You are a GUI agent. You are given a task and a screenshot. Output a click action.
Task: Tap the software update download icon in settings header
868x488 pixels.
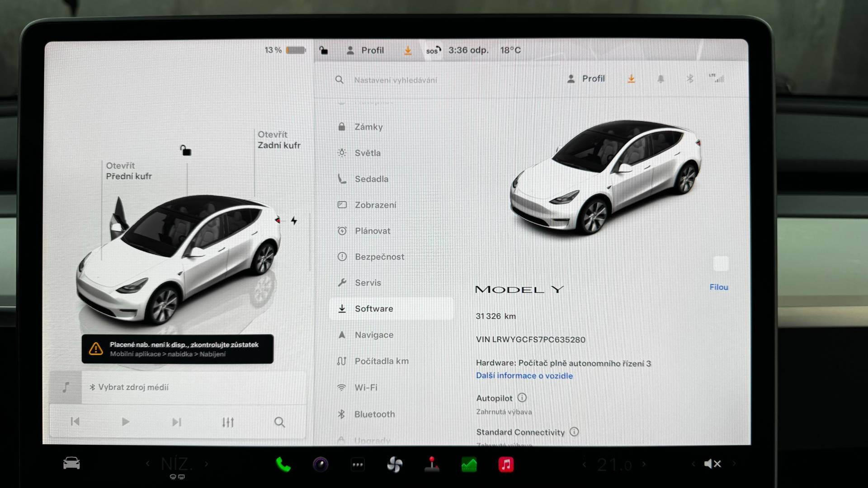point(631,79)
